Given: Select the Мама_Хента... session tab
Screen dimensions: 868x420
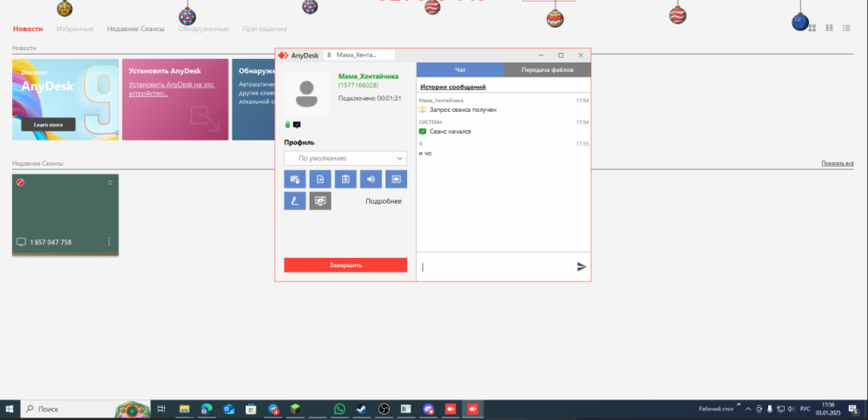Looking at the screenshot, I should 358,55.
